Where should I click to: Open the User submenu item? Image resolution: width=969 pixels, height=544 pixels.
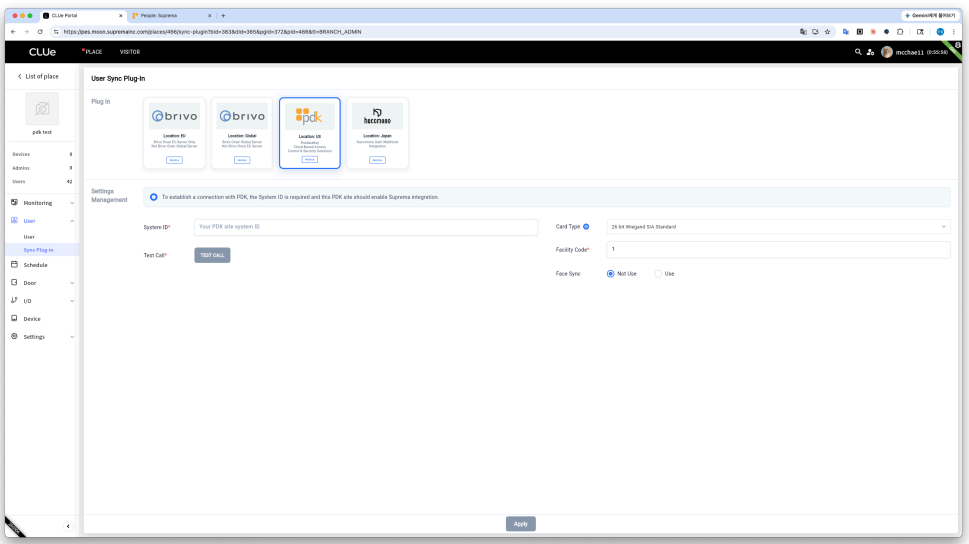[29, 237]
